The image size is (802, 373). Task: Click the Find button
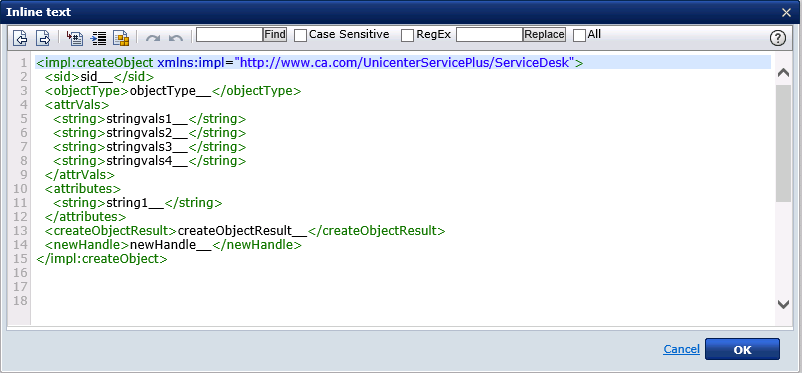275,34
